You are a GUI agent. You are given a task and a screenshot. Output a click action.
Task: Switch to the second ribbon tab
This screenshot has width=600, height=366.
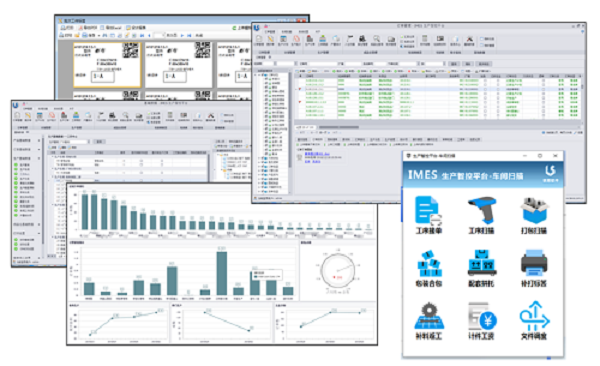click(x=287, y=31)
